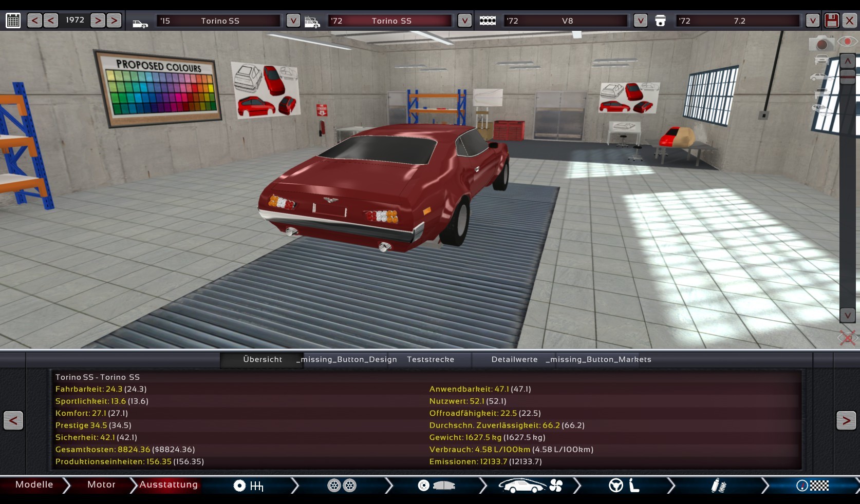Switch to the Detailwerte tab
This screenshot has width=860, height=504.
coord(514,359)
